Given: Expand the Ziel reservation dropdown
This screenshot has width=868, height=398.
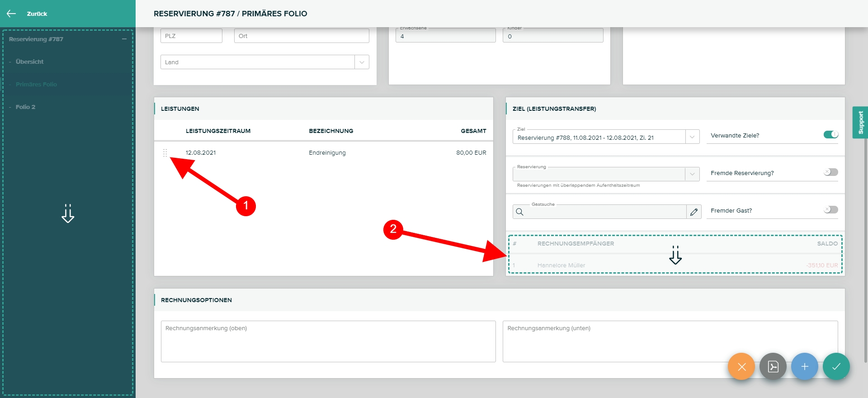Looking at the screenshot, I should pyautogui.click(x=692, y=137).
